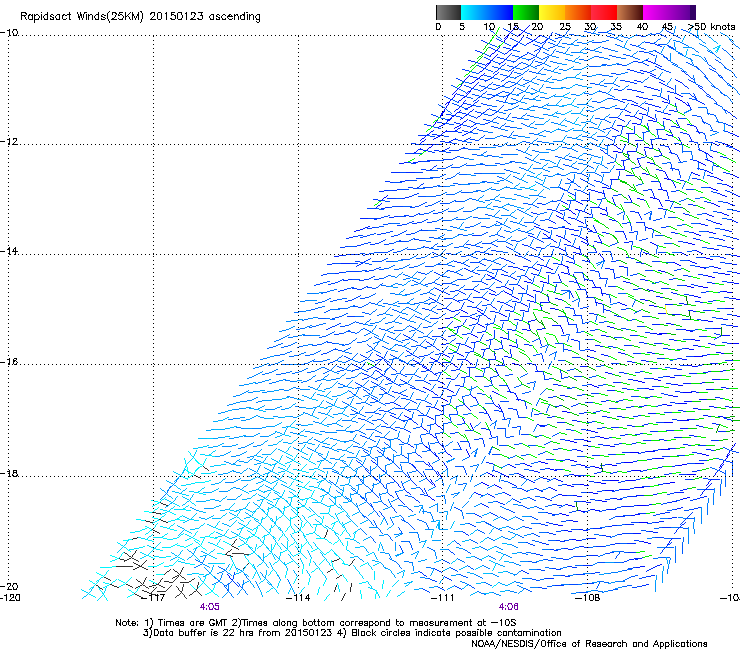Click the '-111' longitude axis label
Viewport: 740px width, 650px height.
pos(443,598)
